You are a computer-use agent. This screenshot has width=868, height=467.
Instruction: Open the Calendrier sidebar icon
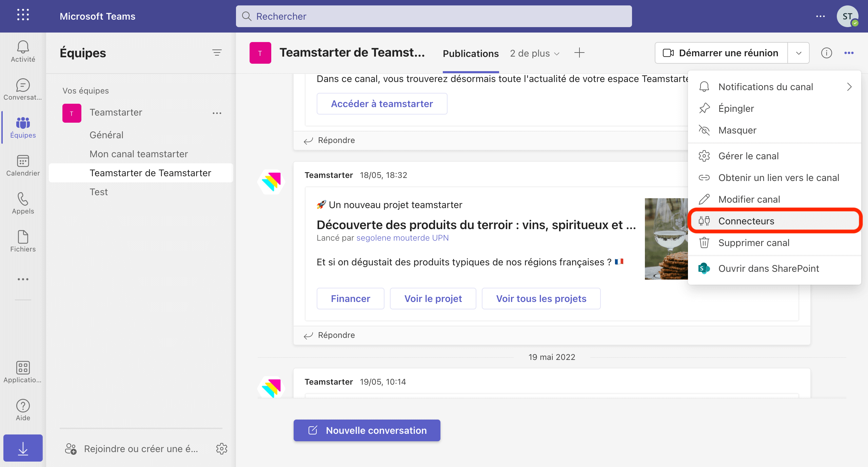point(23,165)
